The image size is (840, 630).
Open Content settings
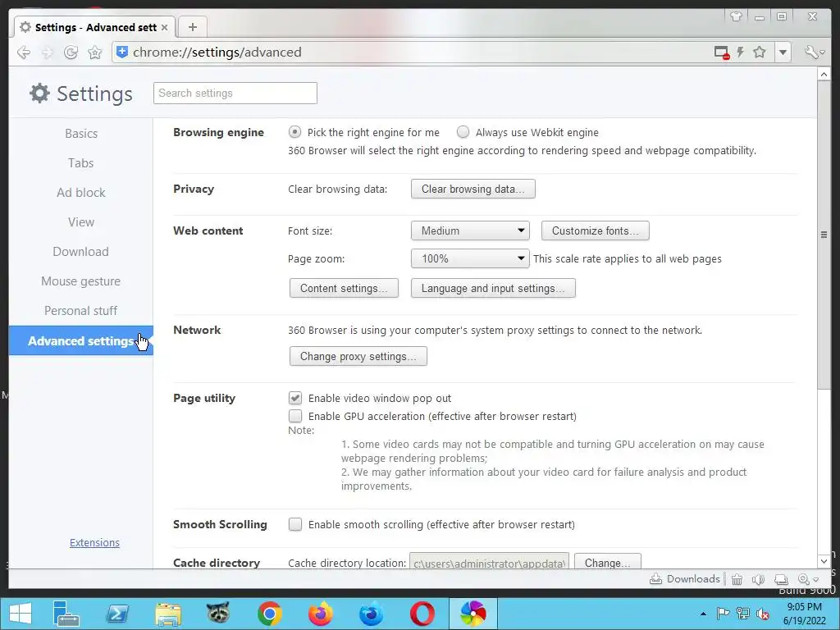coord(344,288)
